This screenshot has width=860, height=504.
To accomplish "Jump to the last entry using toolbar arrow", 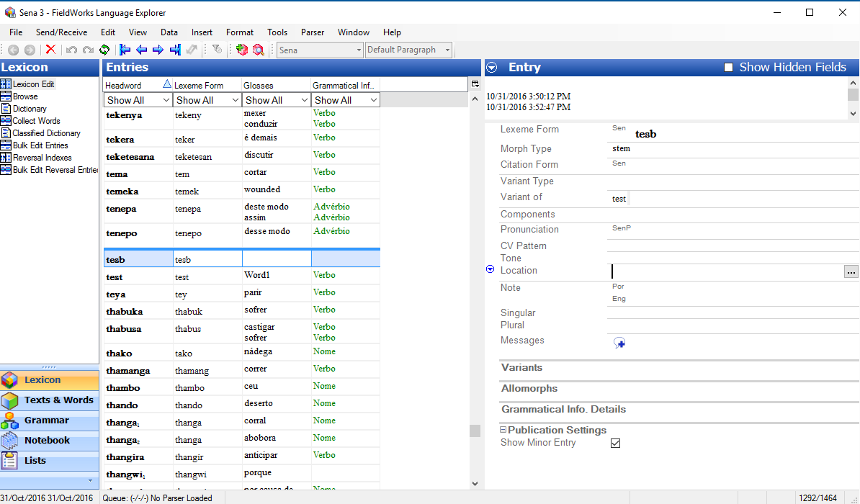I will click(x=175, y=50).
